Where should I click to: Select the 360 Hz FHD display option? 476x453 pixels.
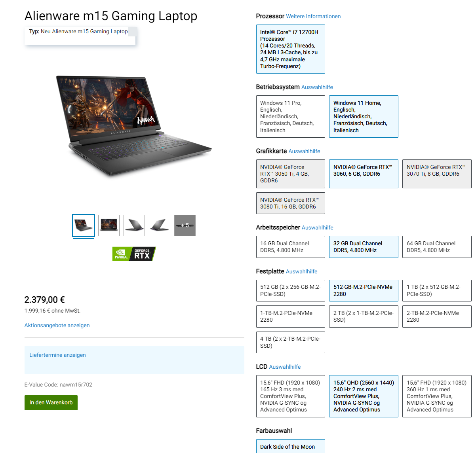click(x=437, y=396)
